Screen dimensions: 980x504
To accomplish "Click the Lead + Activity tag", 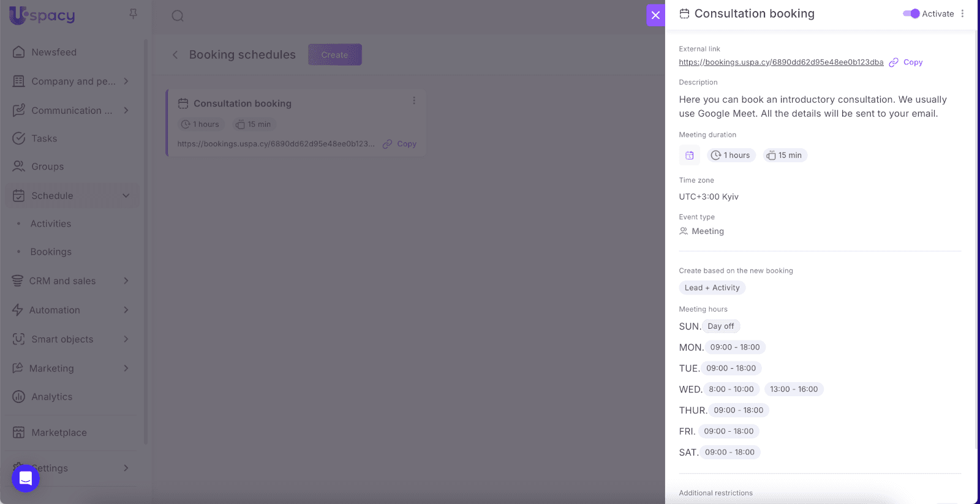I will (x=712, y=288).
